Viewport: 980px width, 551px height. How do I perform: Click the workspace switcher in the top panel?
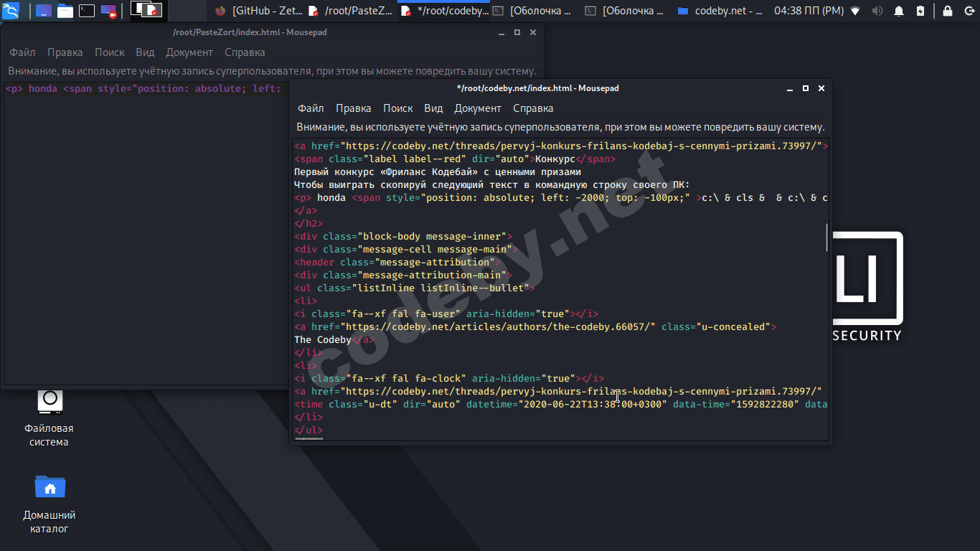pos(146,10)
